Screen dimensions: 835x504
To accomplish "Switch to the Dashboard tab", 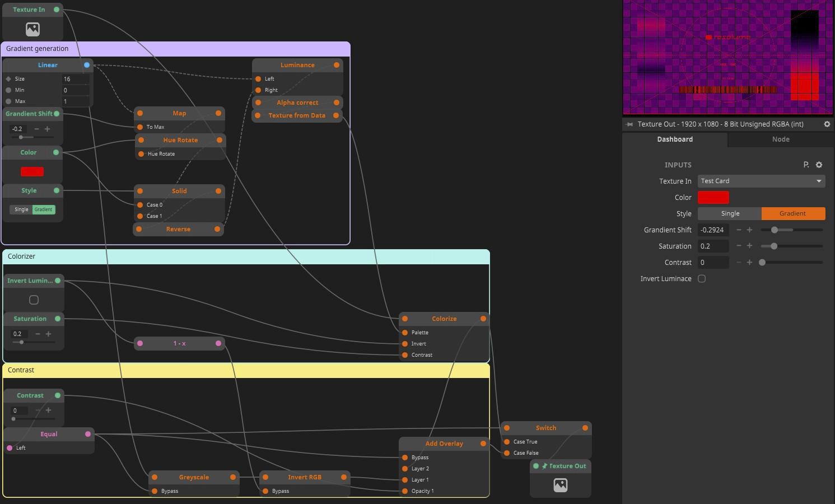I will pyautogui.click(x=675, y=139).
